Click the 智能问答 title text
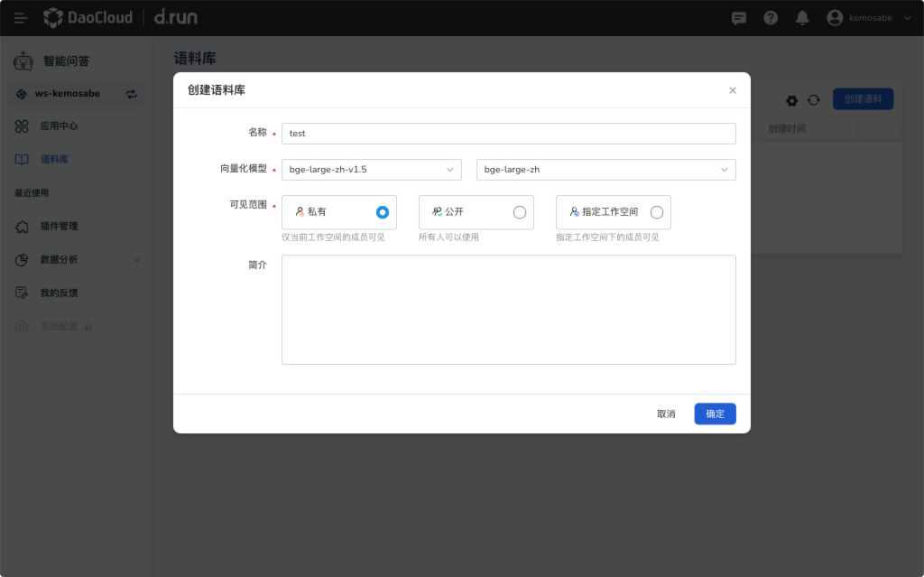Viewport: 924px width, 577px height. coord(66,60)
